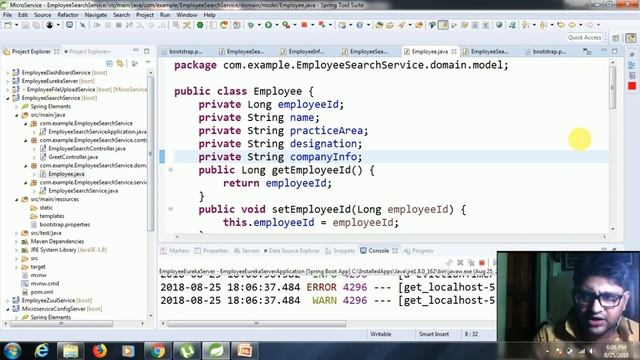The width and height of the screenshot is (640, 360).
Task: Expand Maven Dependencies node
Action: pos(17,242)
